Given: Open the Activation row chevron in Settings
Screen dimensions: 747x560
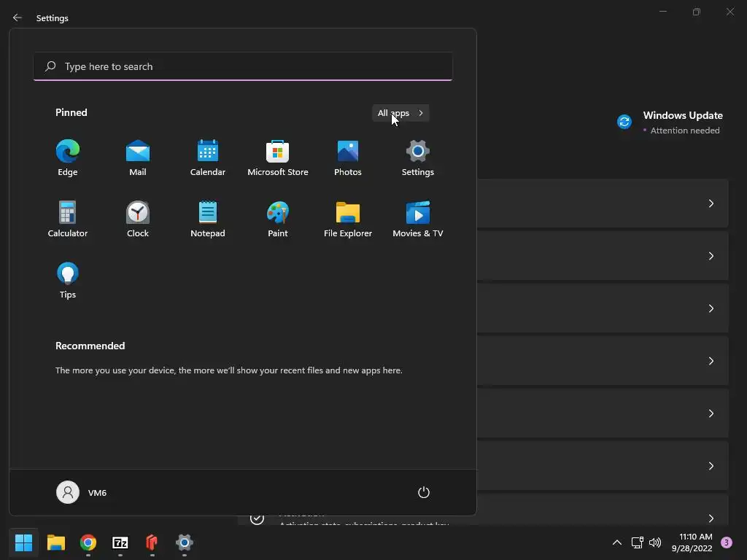Looking at the screenshot, I should coord(711,518).
